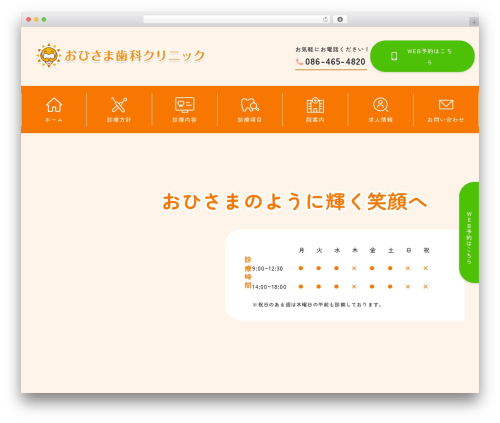Click the red telephone handset icon
This screenshot has width=500, height=423.
tap(299, 62)
